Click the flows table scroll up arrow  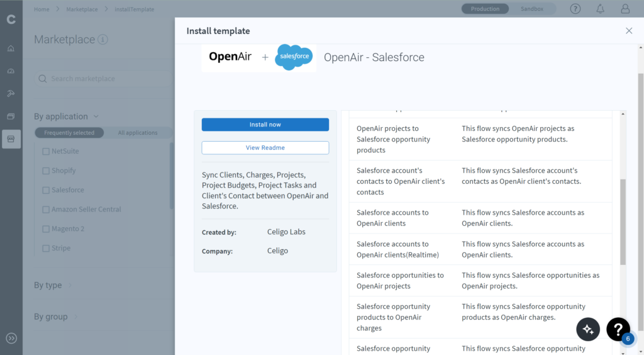click(x=623, y=114)
